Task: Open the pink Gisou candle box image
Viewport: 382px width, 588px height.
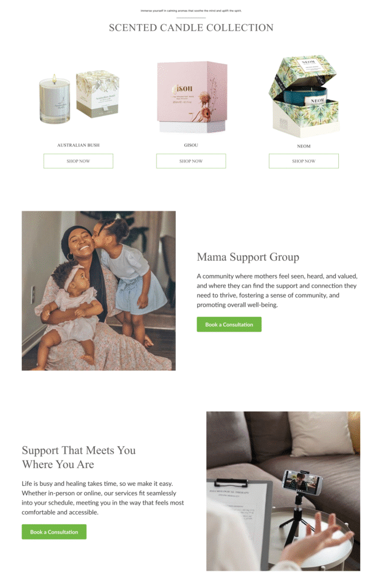Action: pos(191,97)
